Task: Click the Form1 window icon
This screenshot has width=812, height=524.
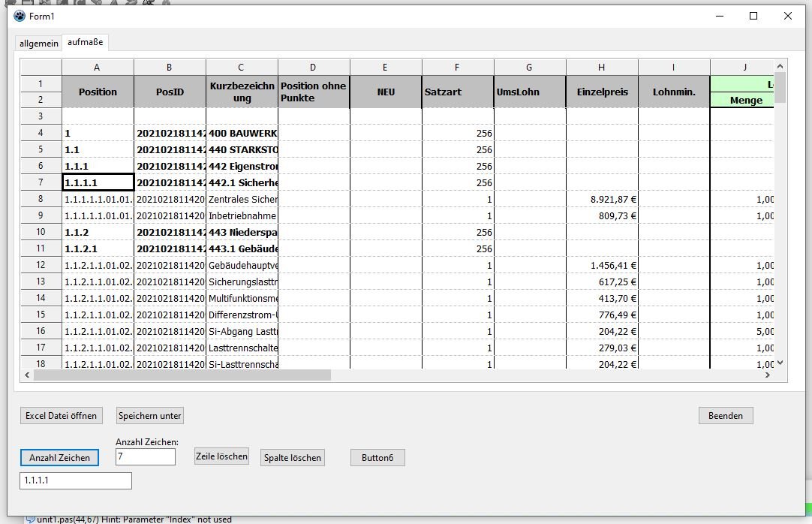Action: [x=20, y=16]
